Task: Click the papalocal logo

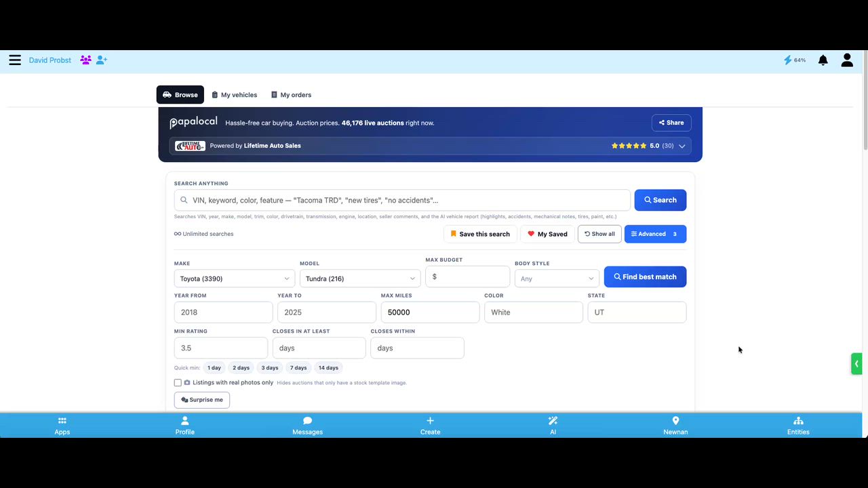Action: point(193,123)
